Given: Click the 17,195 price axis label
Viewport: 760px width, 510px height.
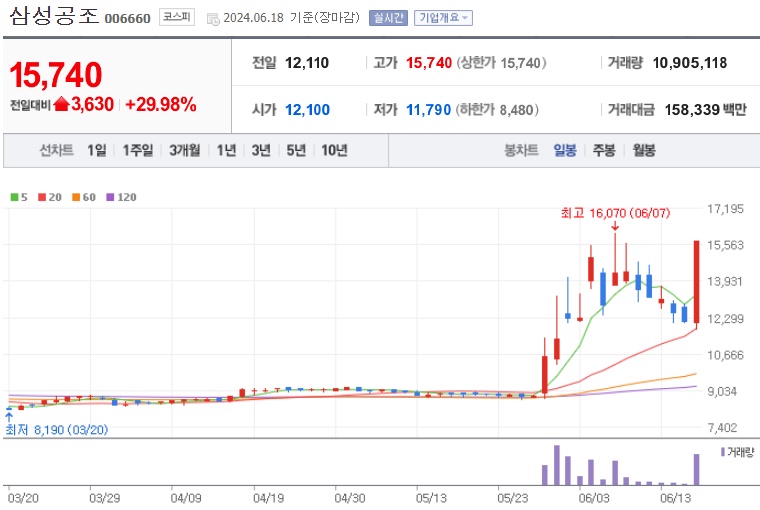Looking at the screenshot, I should (725, 209).
